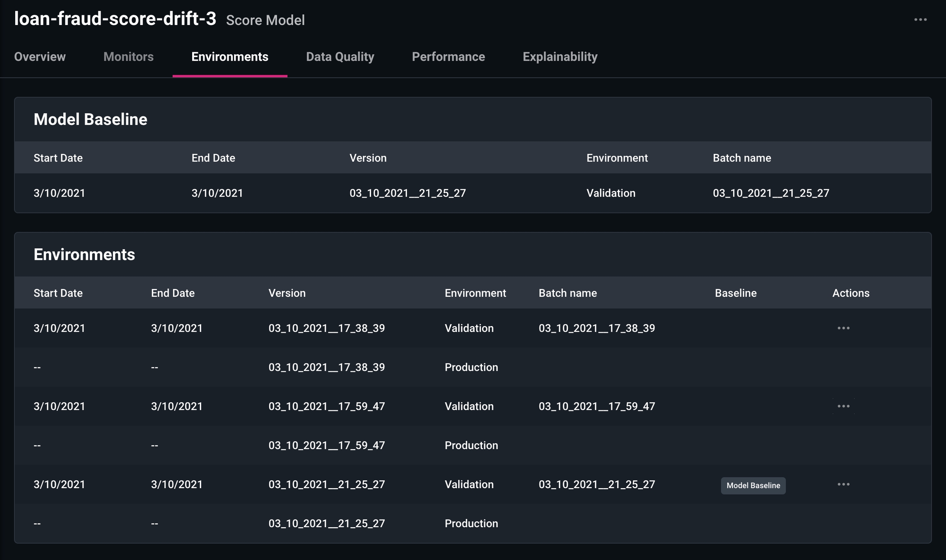Click batch name 03_10_2021__17_59_47 cell
The image size is (946, 560).
click(x=597, y=406)
